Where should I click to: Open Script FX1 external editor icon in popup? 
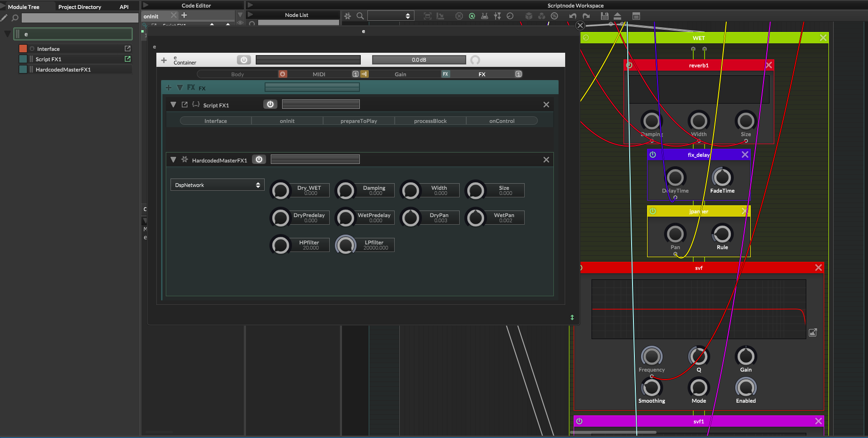coord(185,105)
